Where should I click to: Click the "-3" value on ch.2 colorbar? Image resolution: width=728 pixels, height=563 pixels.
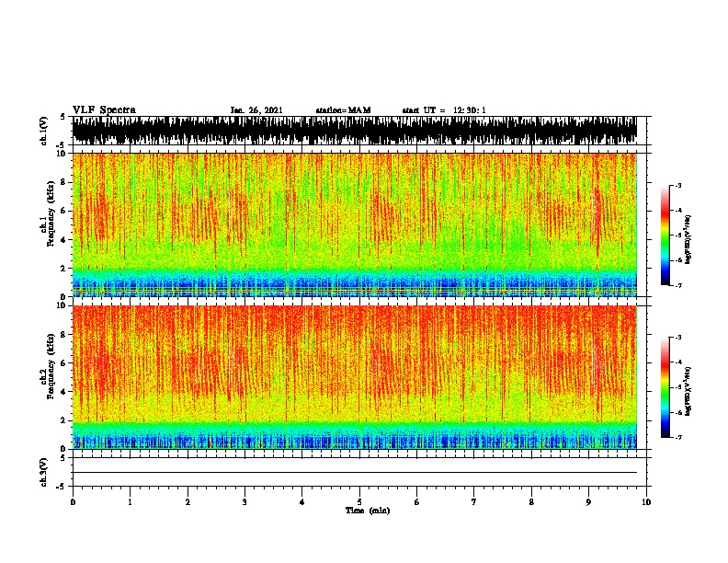(x=677, y=338)
